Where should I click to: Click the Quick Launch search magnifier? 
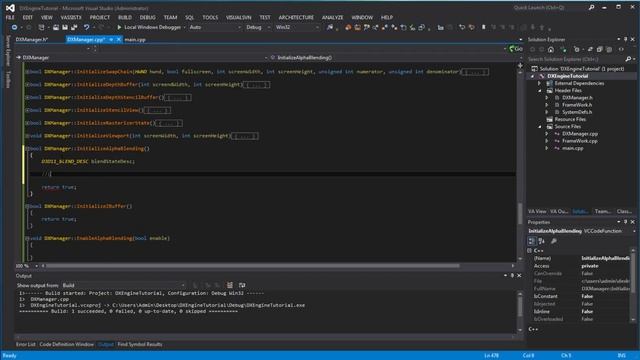(x=591, y=7)
